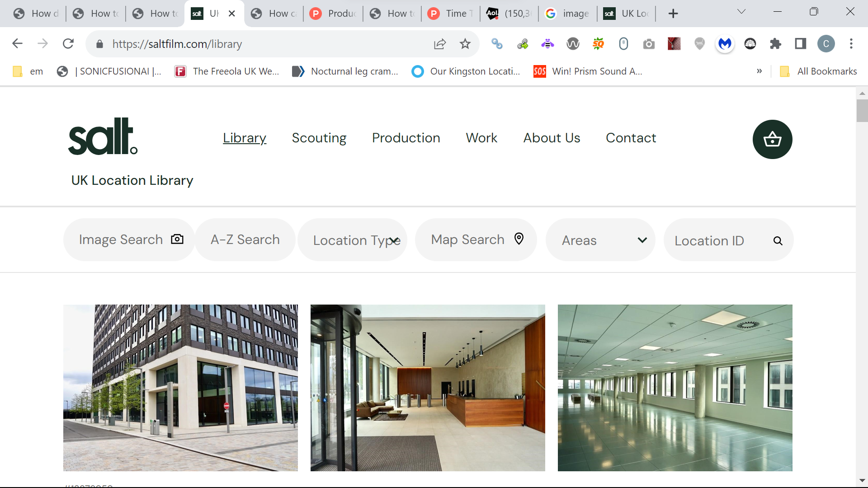The image size is (868, 488).
Task: Open the shopping basket icon
Action: pyautogui.click(x=772, y=139)
